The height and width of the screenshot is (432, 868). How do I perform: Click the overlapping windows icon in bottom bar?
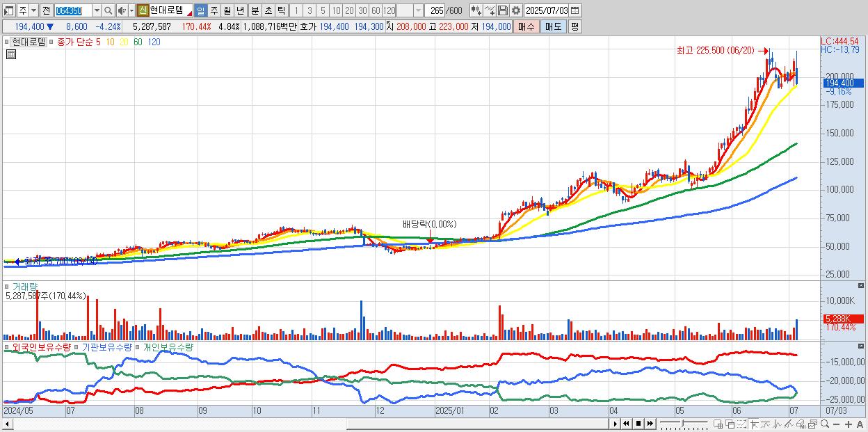tap(730, 424)
